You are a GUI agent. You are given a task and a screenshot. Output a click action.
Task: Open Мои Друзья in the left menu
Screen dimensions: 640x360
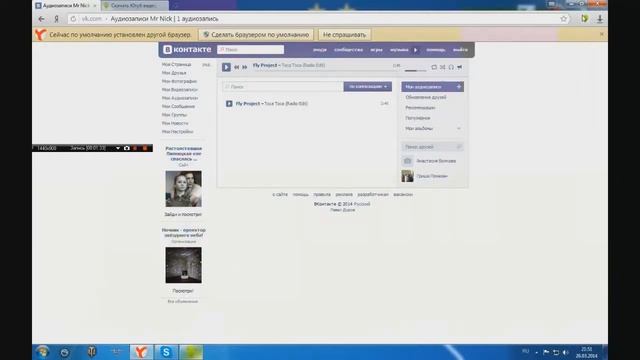[174, 73]
